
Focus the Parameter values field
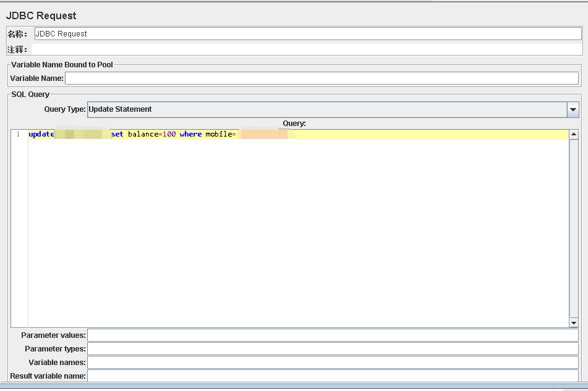tap(333, 335)
